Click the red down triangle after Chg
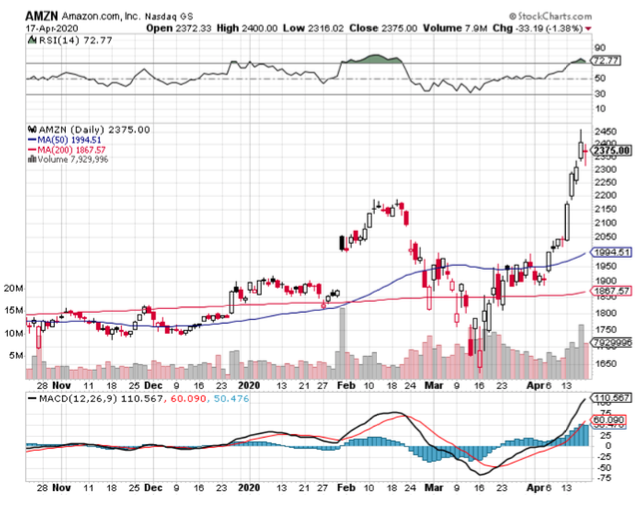 point(588,28)
